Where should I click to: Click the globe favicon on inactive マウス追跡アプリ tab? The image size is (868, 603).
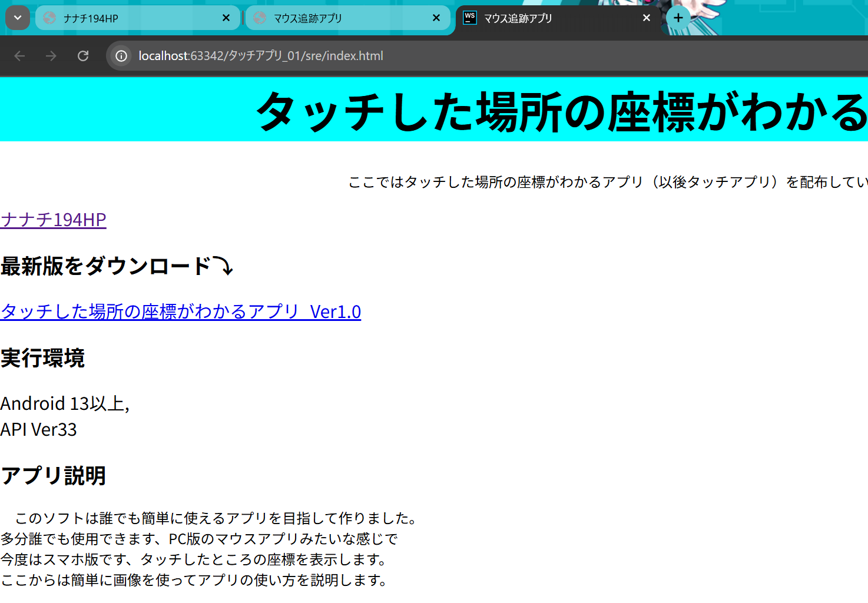click(260, 18)
